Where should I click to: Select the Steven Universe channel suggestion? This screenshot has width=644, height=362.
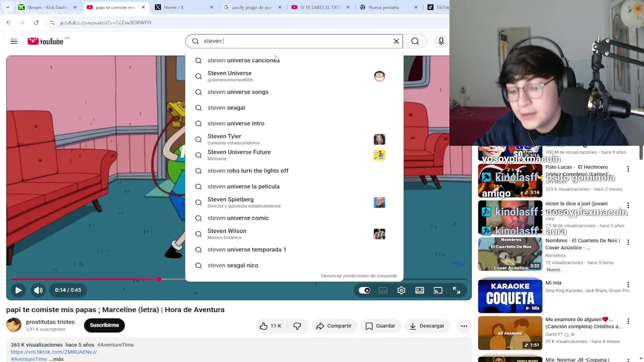click(x=294, y=76)
